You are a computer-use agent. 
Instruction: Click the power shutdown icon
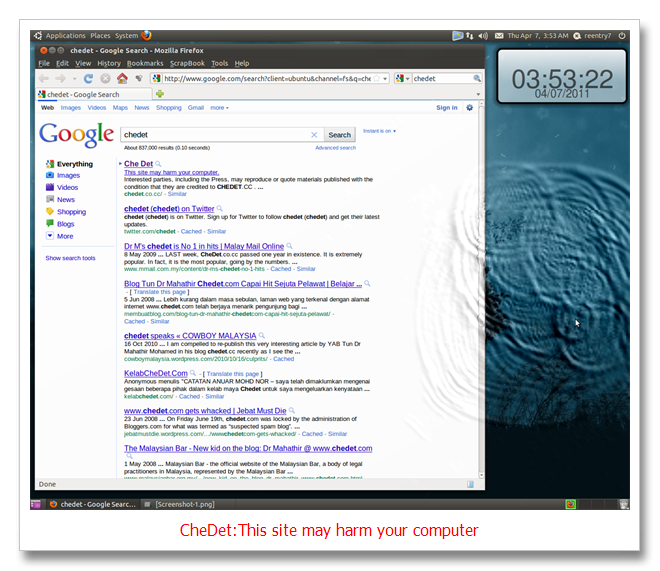pyautogui.click(x=622, y=36)
